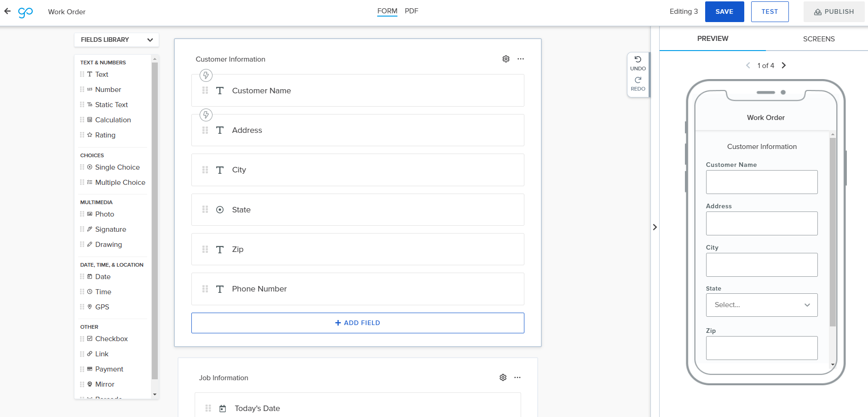The width and height of the screenshot is (868, 417).
Task: Click lightning bolt icon above Address field
Action: [x=206, y=114]
